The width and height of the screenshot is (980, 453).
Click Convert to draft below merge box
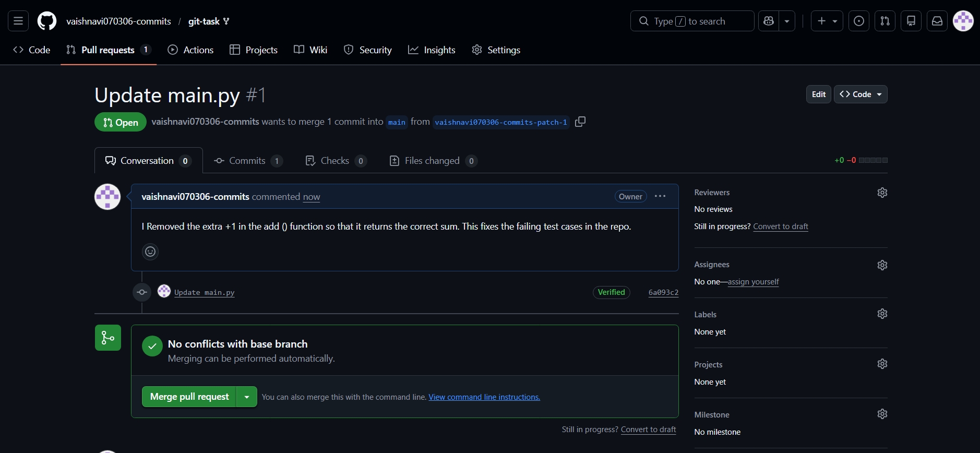[648, 430]
